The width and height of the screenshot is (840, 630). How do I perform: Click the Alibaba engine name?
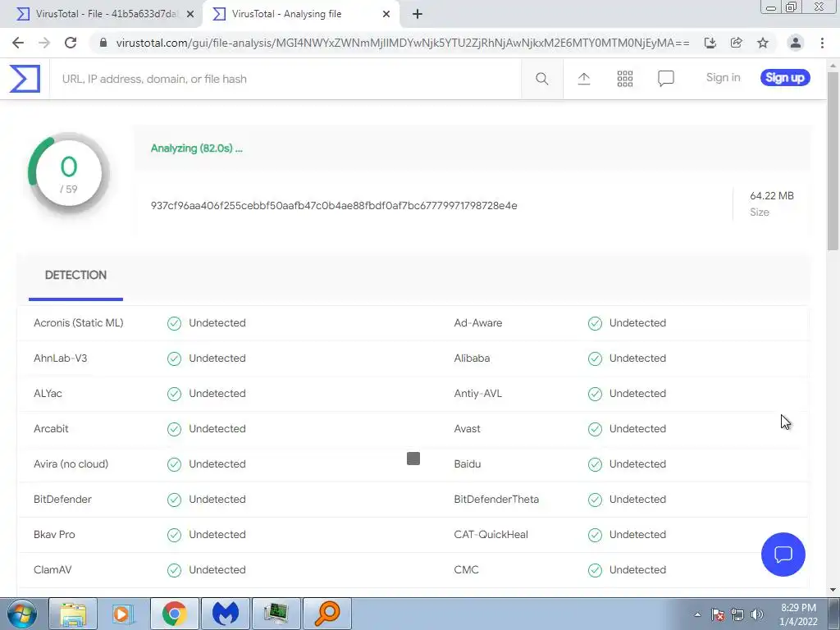point(472,358)
